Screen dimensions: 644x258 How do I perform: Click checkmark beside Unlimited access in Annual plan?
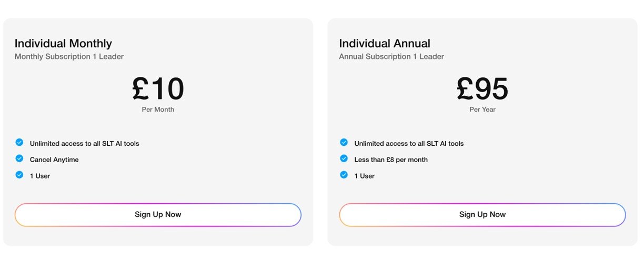click(x=344, y=142)
